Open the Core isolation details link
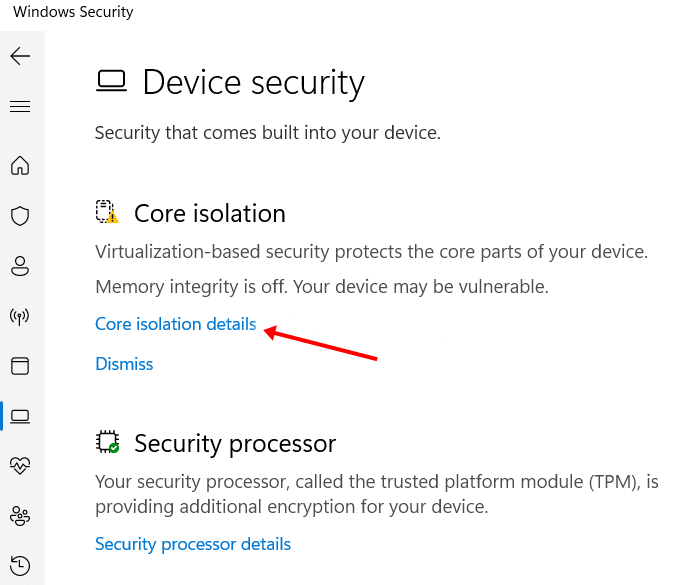 click(x=175, y=324)
